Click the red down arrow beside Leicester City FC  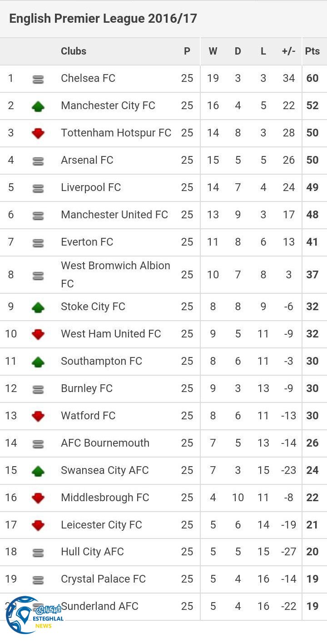[38, 526]
